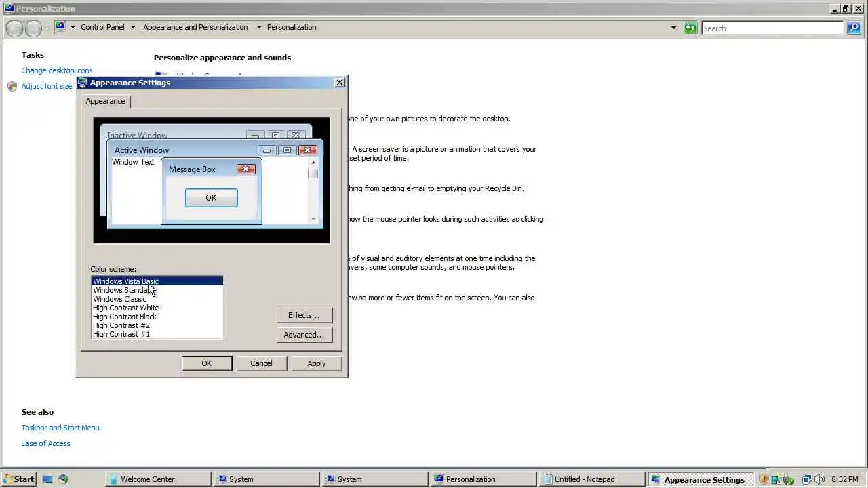Open Change desktop icons link
The image size is (868, 488).
tap(57, 70)
